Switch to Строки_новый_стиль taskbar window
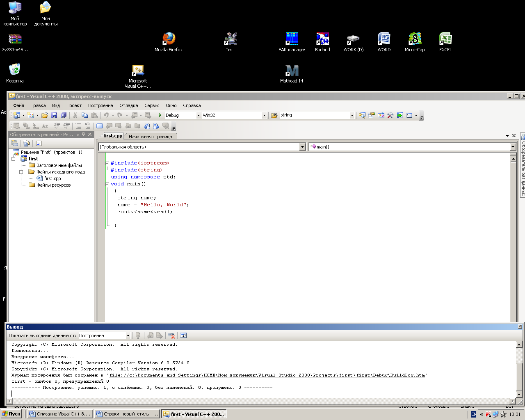525x420 pixels. 127,414
